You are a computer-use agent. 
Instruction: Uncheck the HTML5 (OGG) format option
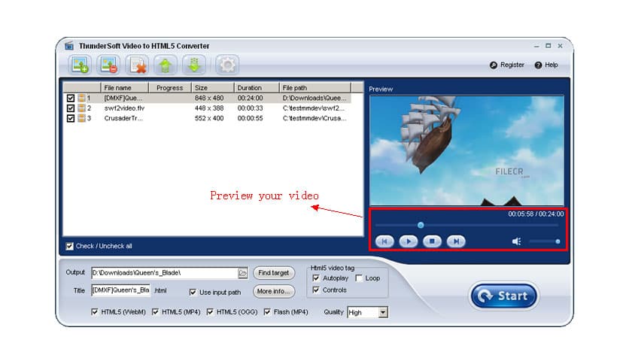(210, 312)
